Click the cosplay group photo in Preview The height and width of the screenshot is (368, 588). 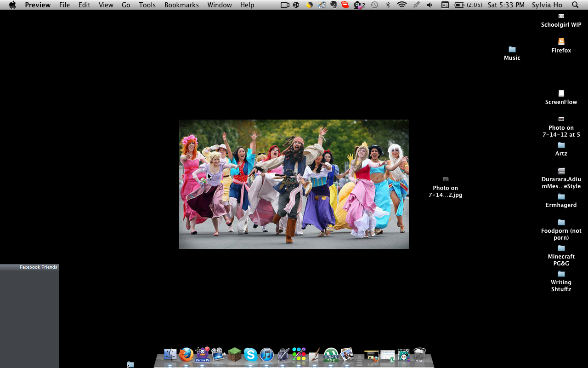(x=294, y=184)
